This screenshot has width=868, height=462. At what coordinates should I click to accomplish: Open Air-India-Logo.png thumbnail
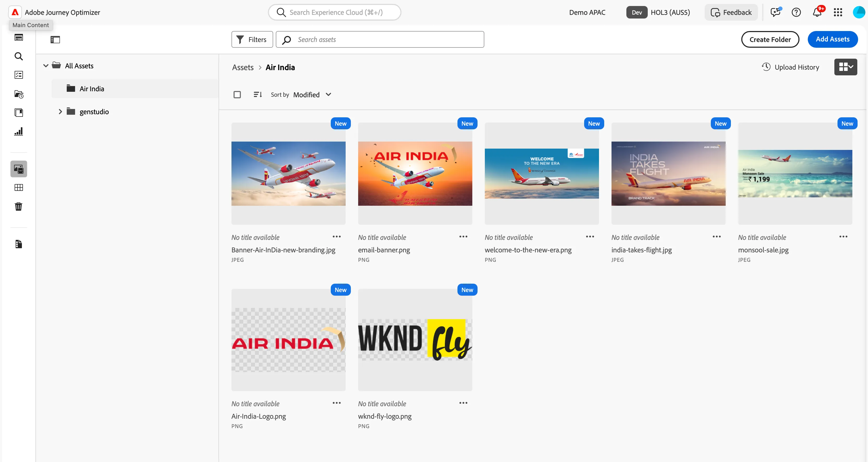click(289, 340)
